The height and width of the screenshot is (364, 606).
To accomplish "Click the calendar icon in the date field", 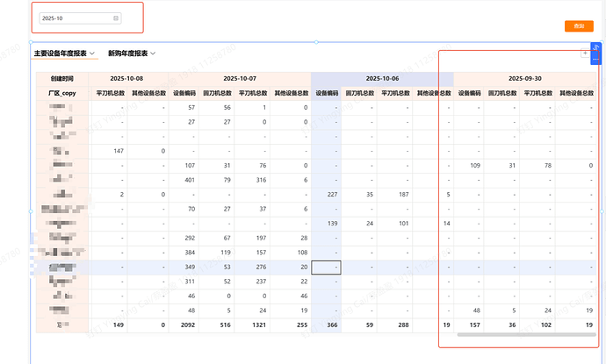I will (116, 18).
